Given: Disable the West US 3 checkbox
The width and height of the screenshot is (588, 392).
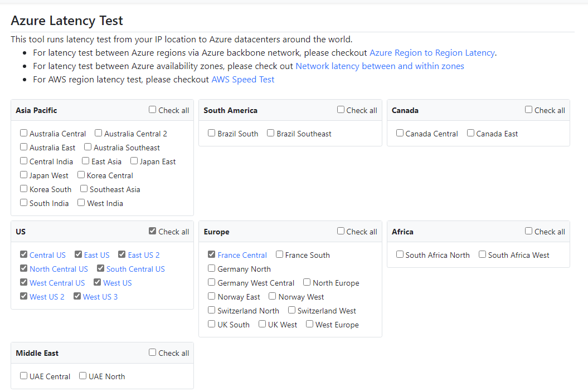Looking at the screenshot, I should point(77,296).
